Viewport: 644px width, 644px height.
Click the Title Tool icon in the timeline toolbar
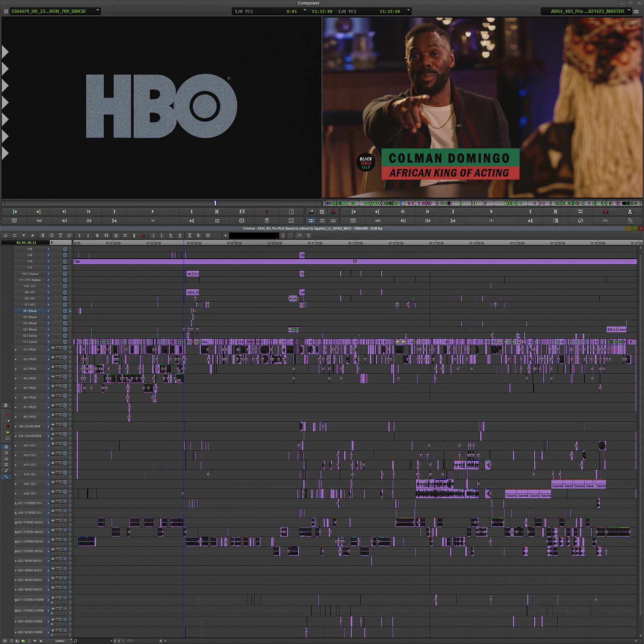click(x=308, y=235)
